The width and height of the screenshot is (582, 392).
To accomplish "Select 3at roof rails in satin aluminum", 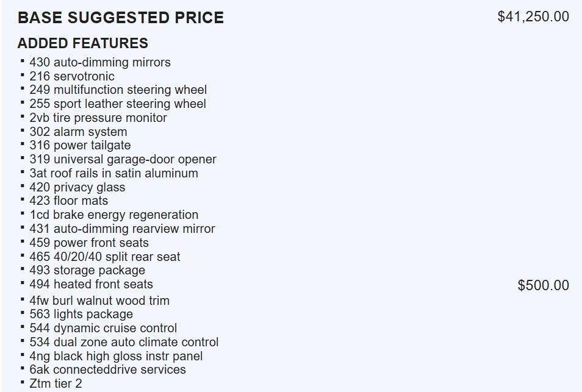I will 113,173.
